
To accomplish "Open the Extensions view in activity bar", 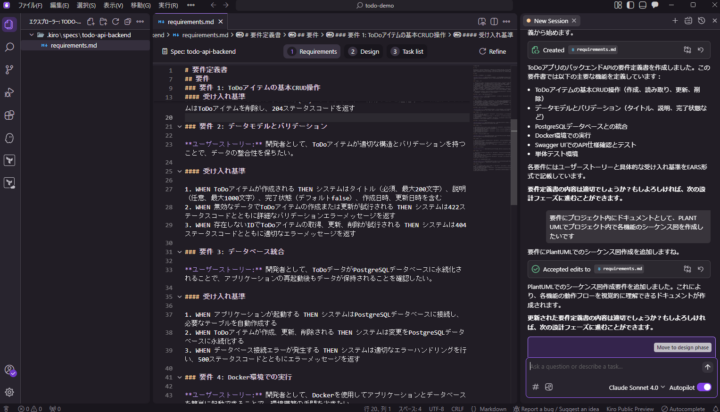I will [9, 115].
